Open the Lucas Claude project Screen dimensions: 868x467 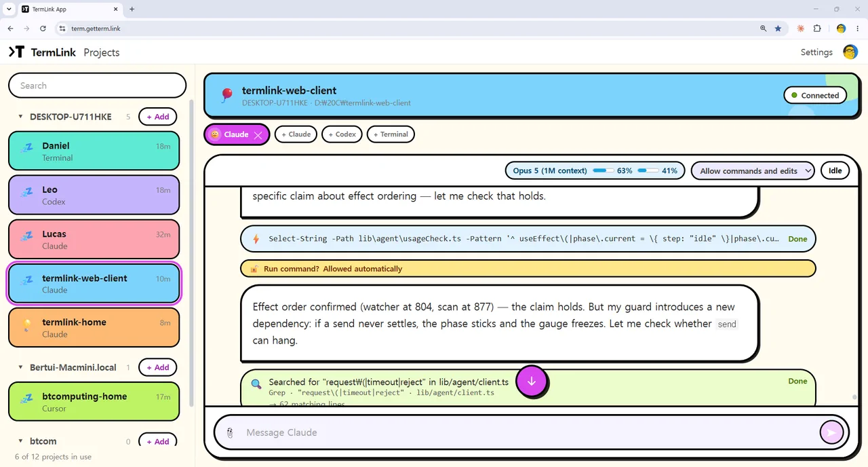(94, 239)
